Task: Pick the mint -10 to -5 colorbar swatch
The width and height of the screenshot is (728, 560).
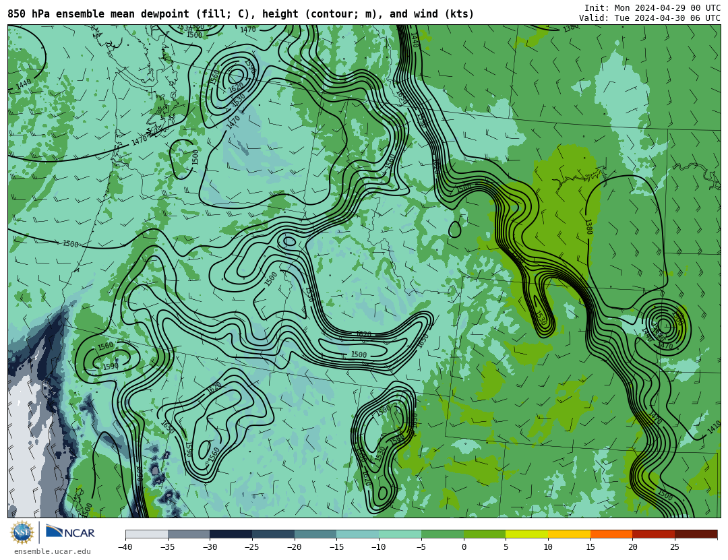Action: pyautogui.click(x=400, y=534)
